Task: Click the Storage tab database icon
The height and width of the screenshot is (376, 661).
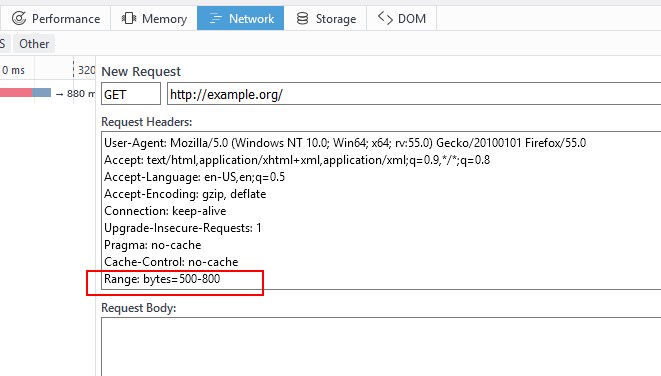Action: point(302,18)
